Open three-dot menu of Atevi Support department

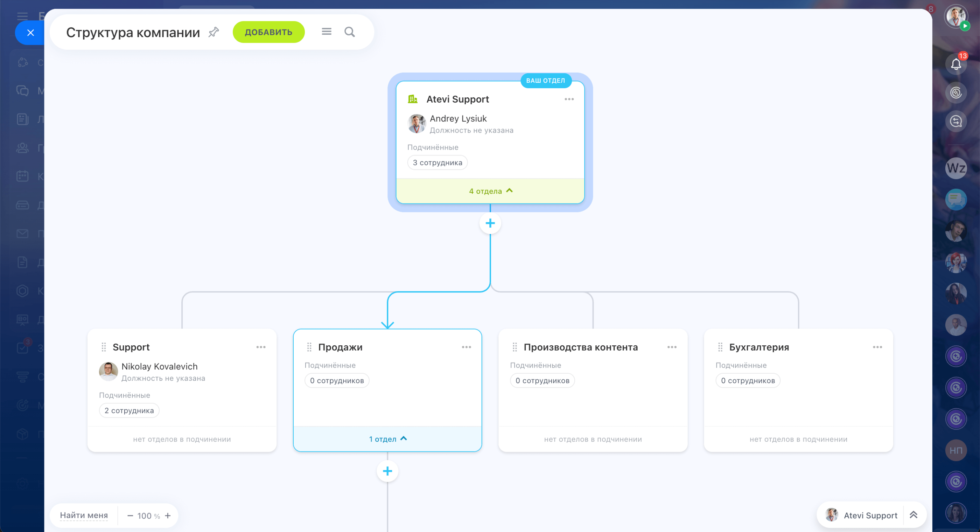click(569, 99)
